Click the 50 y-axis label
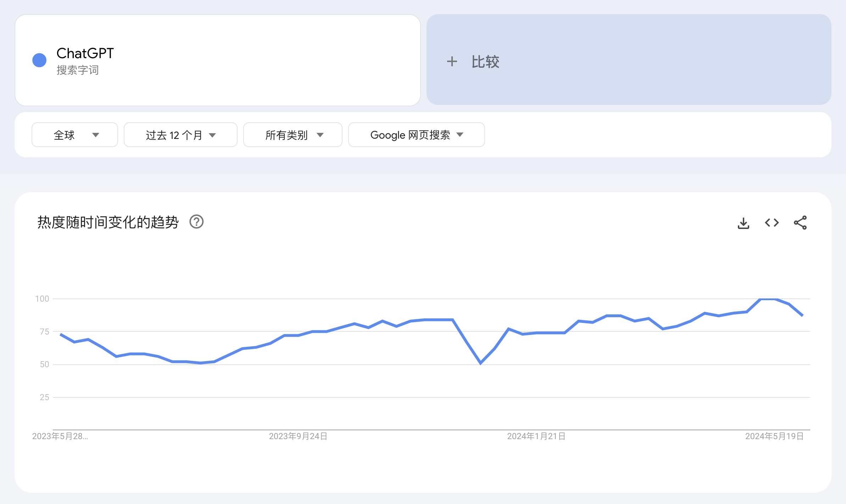Image resolution: width=846 pixels, height=504 pixels. coord(44,364)
